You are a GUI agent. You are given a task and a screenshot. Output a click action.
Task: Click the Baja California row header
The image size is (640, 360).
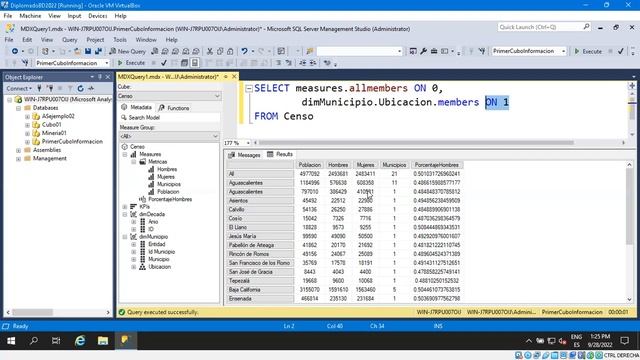pyautogui.click(x=260, y=290)
